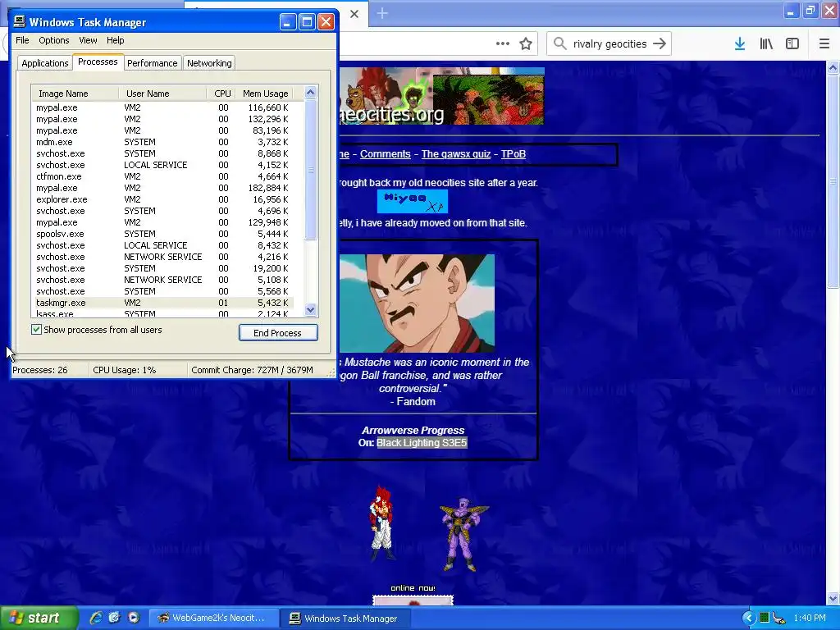Screen dimensions: 840x630
Task: Open the Comments link
Action: [x=386, y=154]
